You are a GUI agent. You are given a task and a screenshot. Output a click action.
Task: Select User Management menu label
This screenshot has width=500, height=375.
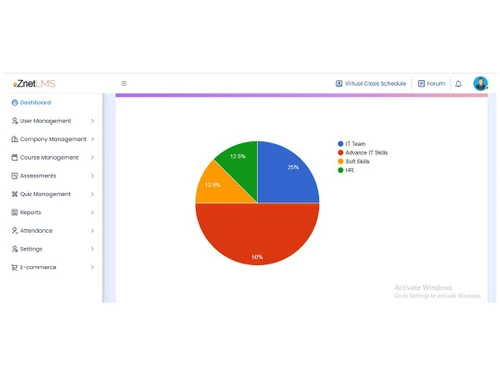[45, 121]
